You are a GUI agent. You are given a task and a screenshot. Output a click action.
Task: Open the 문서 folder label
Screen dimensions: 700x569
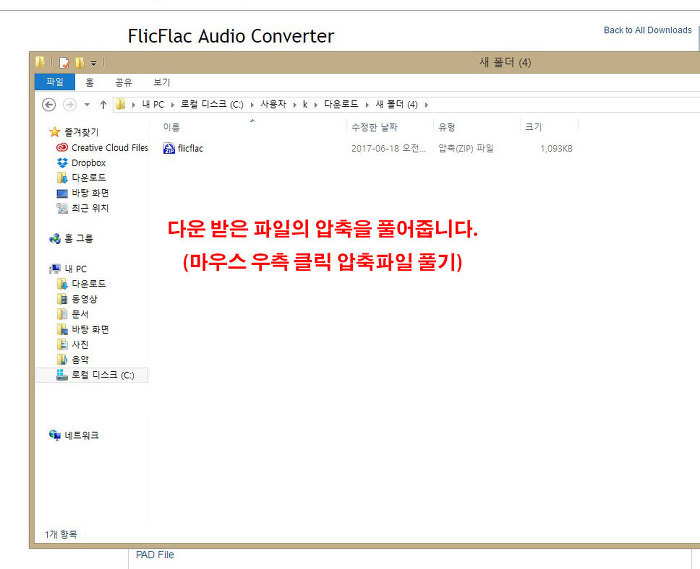[80, 315]
